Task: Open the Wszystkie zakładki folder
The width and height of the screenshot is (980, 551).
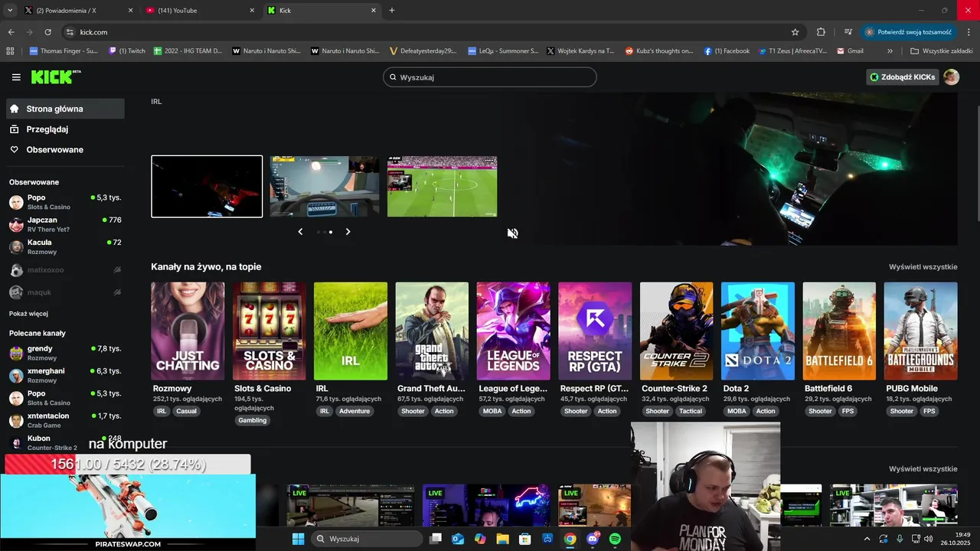Action: coord(941,51)
